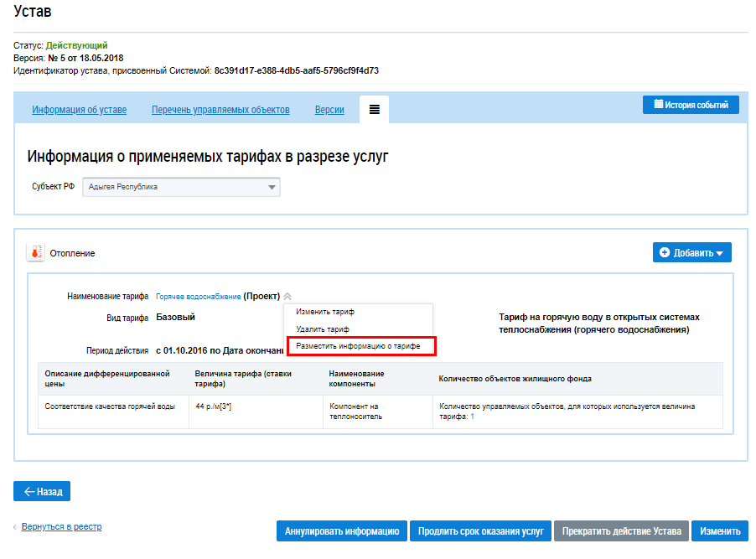756x559 pixels.
Task: Follow the Вернуться в реестр link
Action: tap(61, 526)
